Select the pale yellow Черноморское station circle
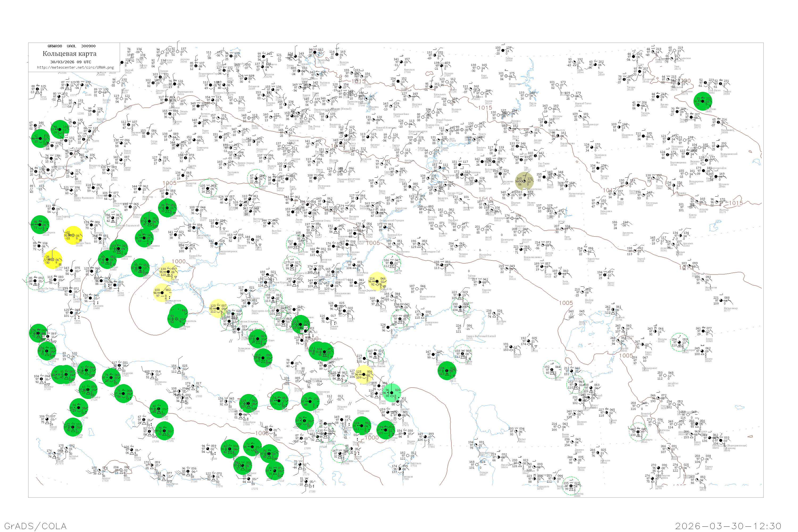The height and width of the screenshot is (532, 798). point(162,292)
